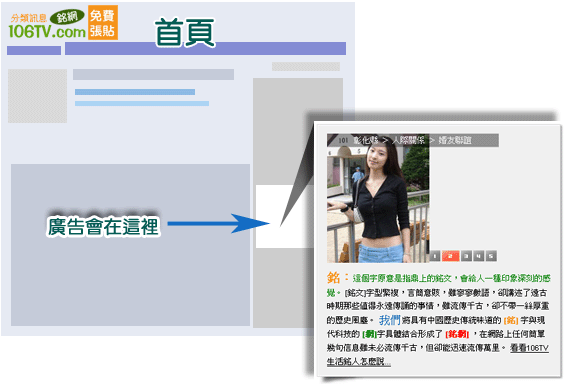570x389 pixels.
Task: Click the orange [銘] bracketed word
Action: pos(511,320)
